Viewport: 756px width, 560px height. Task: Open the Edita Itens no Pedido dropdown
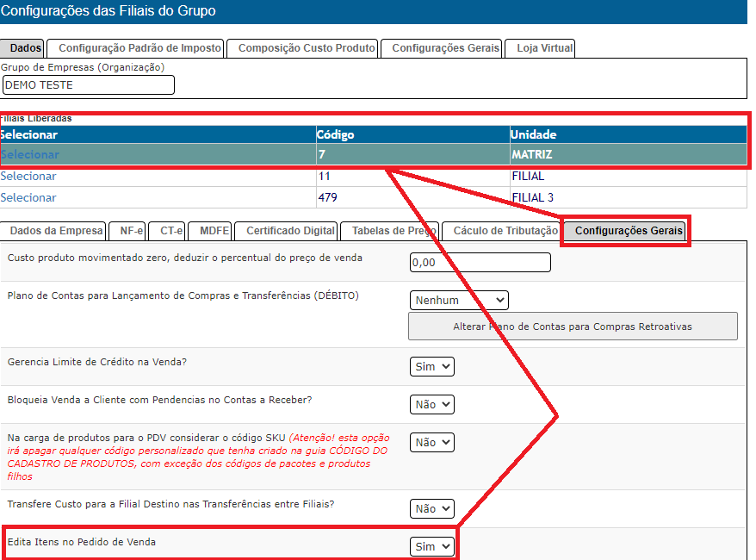pyautogui.click(x=431, y=547)
